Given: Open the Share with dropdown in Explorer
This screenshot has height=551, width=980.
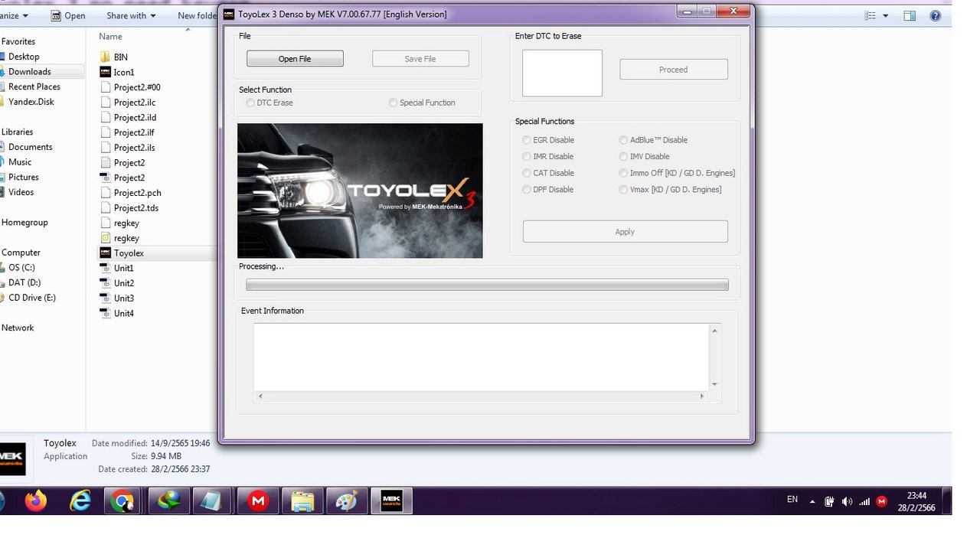Looking at the screenshot, I should (x=131, y=15).
